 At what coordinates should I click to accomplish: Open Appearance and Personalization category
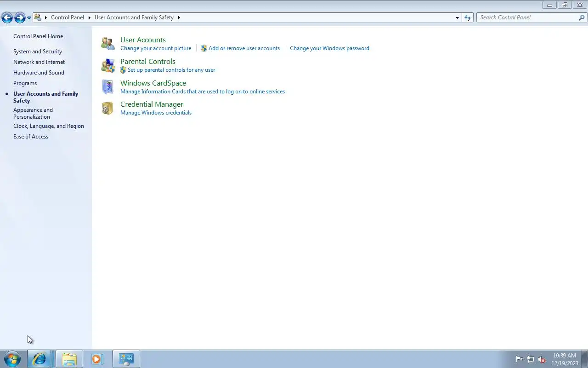(33, 113)
